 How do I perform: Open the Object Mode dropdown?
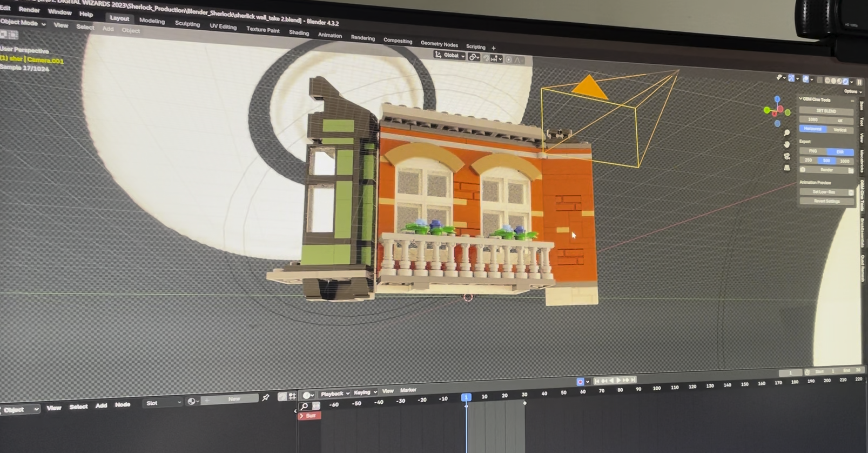(x=23, y=23)
